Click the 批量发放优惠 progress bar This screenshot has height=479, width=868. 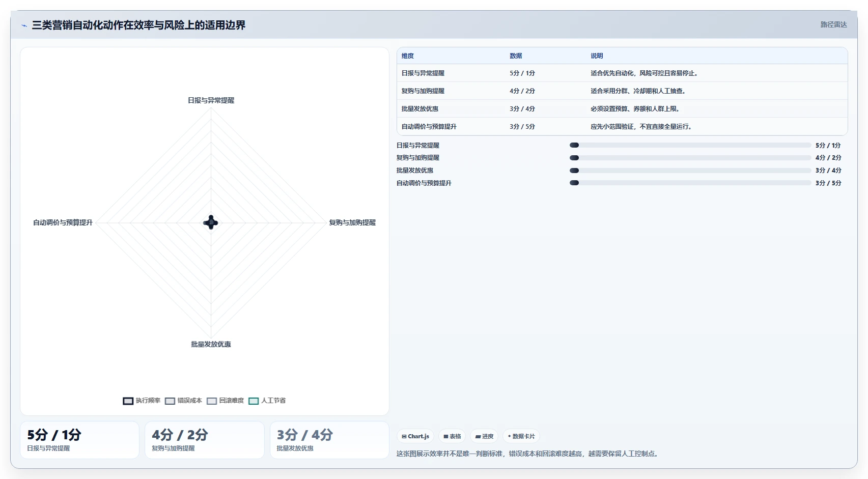pos(690,171)
